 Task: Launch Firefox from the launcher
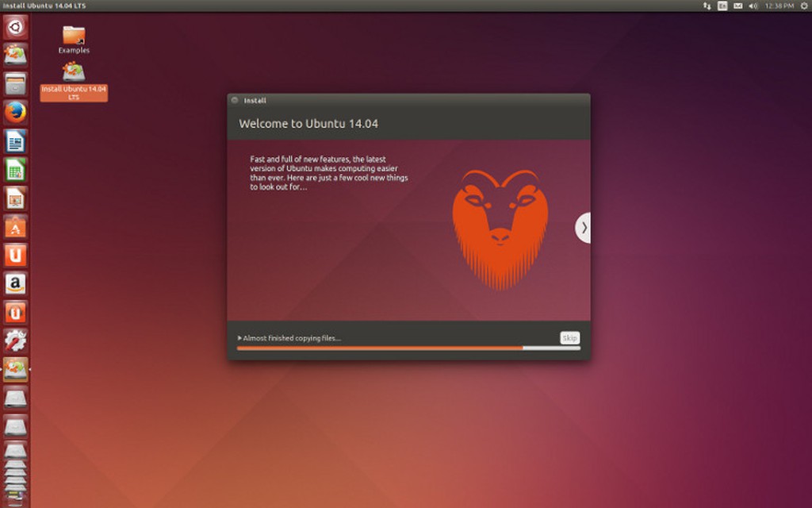15,112
